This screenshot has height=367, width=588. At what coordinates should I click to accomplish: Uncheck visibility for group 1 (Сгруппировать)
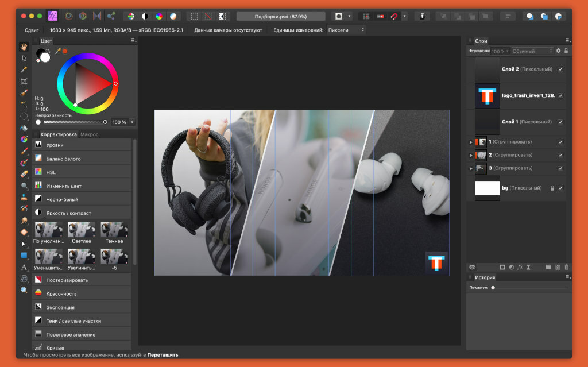(560, 142)
